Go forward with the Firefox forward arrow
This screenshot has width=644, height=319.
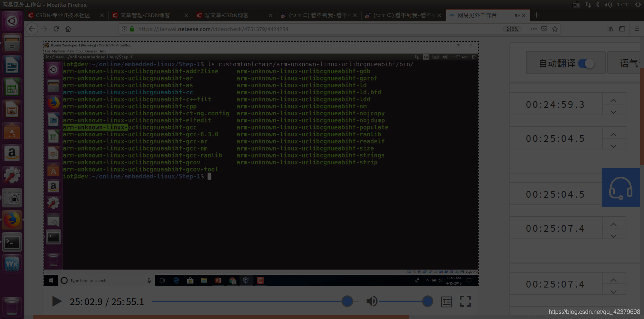(x=44, y=29)
